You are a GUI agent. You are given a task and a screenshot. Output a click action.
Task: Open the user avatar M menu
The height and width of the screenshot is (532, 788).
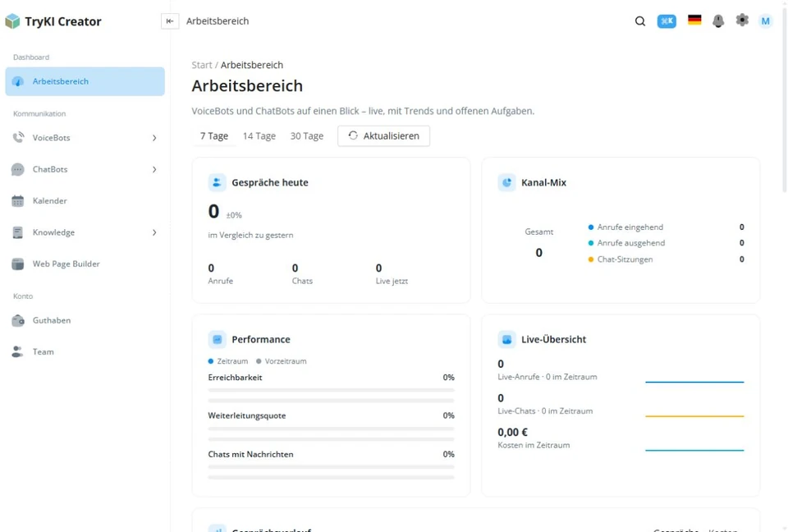coord(765,21)
